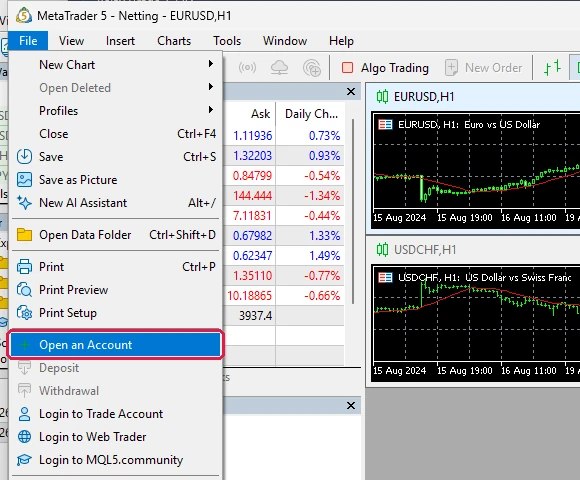
Task: Click the MQL5.community graduation cap icon
Action: (24, 460)
